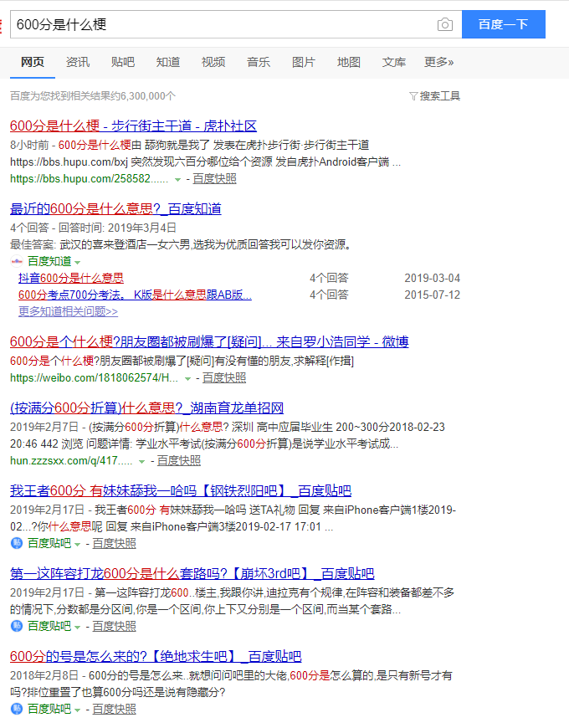Click the green bbs.hupu.com URL
The width and height of the screenshot is (569, 728).
point(89,179)
